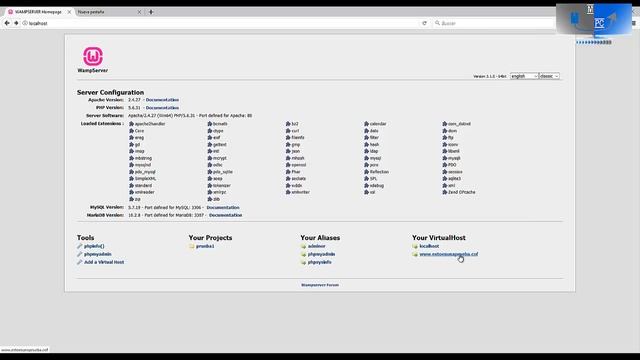Click folder icon beside phpmyadmin alias
This screenshot has height=360, width=640.
303,254
